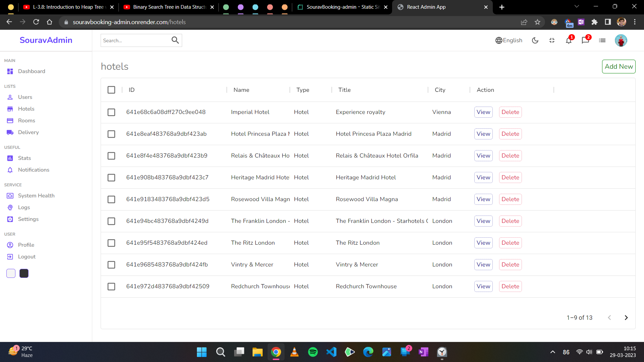Delete the Franklin London entry
Screen dimensions: 644x362
click(x=510, y=221)
